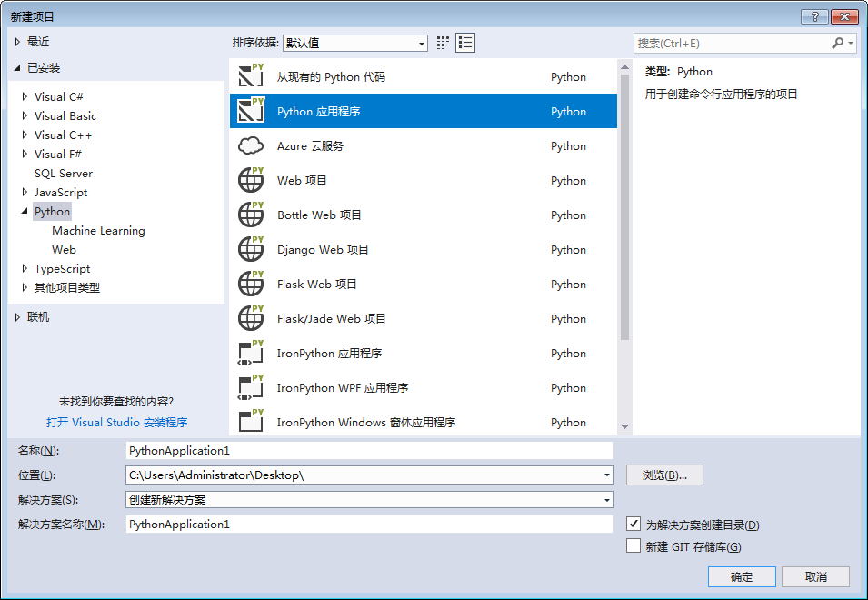The width and height of the screenshot is (868, 600).
Task: Expand the Visual C++ node
Action: point(25,135)
